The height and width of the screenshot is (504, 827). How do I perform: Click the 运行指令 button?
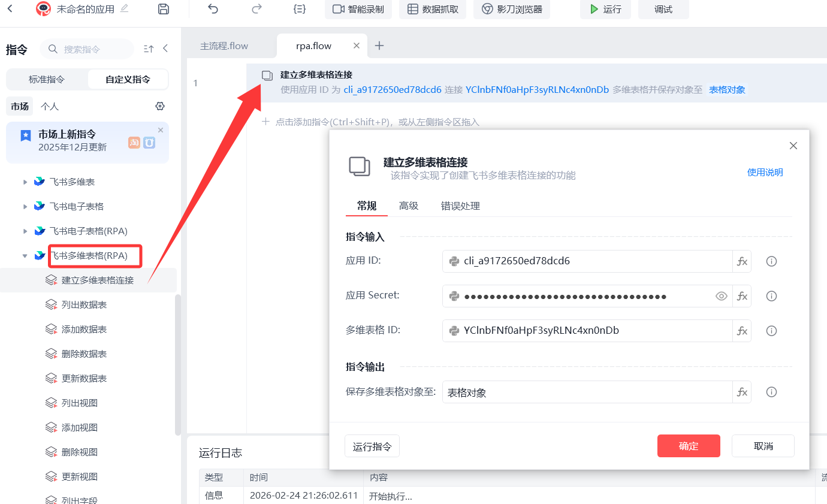coord(372,446)
